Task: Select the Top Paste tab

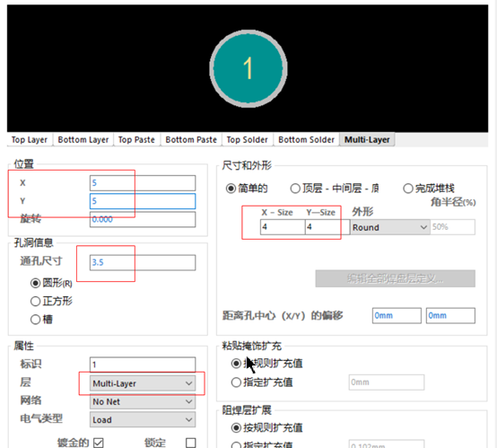Action: click(136, 139)
